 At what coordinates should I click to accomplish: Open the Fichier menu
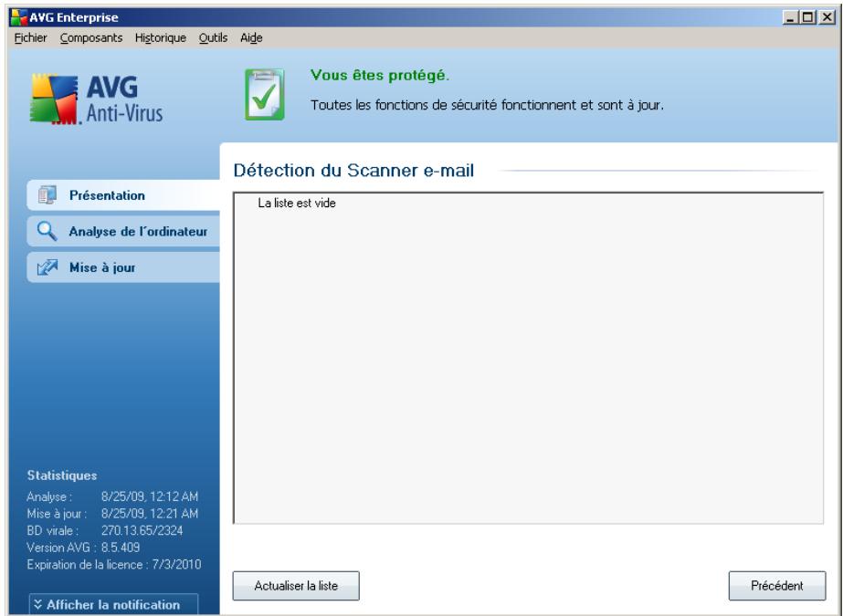(x=31, y=37)
